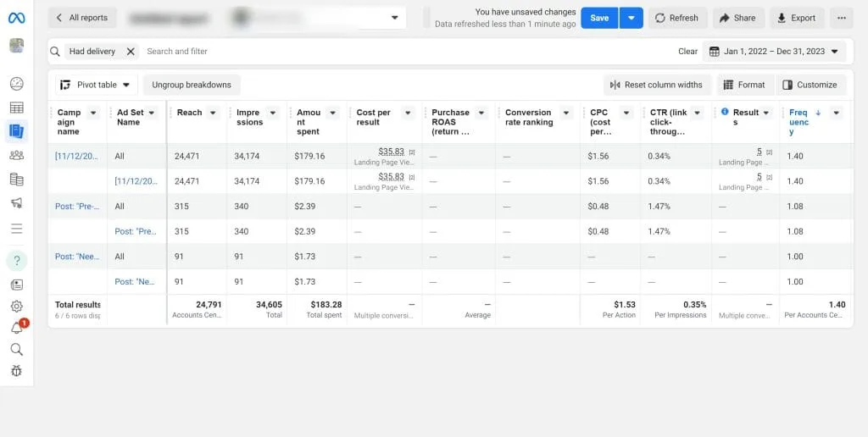Viewport: 868px width, 437px height.
Task: Open Campaign name column dropdown
Action: [x=93, y=113]
